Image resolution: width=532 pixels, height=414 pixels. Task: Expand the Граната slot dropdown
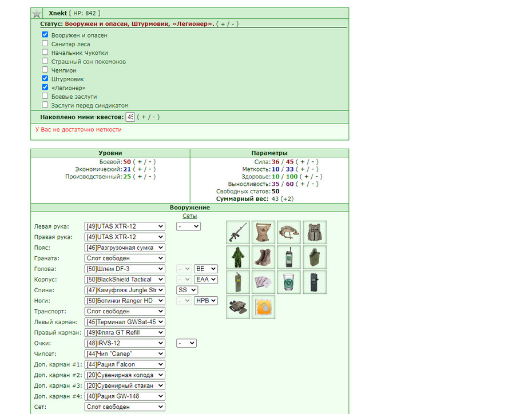point(125,258)
